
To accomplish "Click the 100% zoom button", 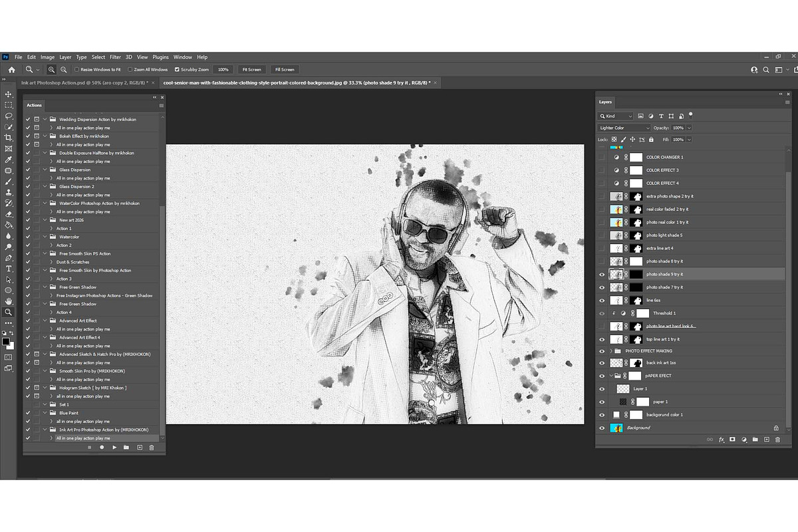I will coord(223,69).
